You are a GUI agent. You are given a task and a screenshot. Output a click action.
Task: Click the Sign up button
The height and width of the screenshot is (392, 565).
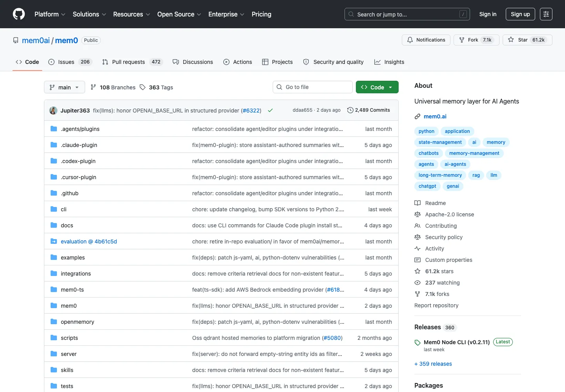pyautogui.click(x=520, y=14)
